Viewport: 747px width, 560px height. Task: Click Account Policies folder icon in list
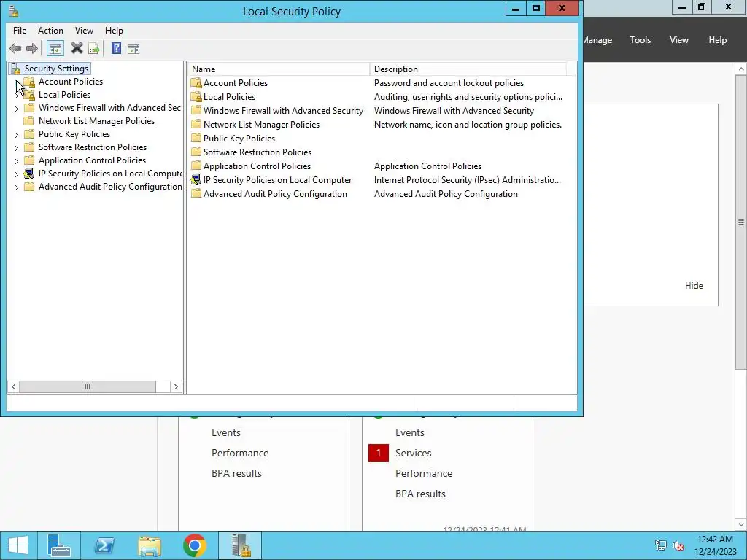(x=196, y=83)
